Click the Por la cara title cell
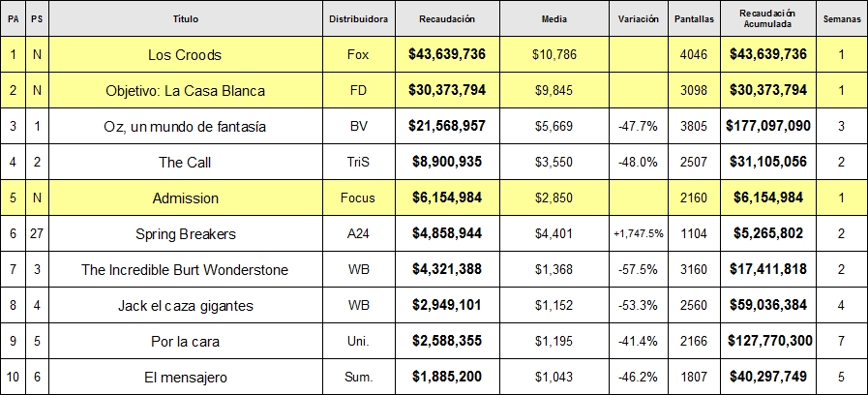Image resolution: width=868 pixels, height=395 pixels. 184,341
